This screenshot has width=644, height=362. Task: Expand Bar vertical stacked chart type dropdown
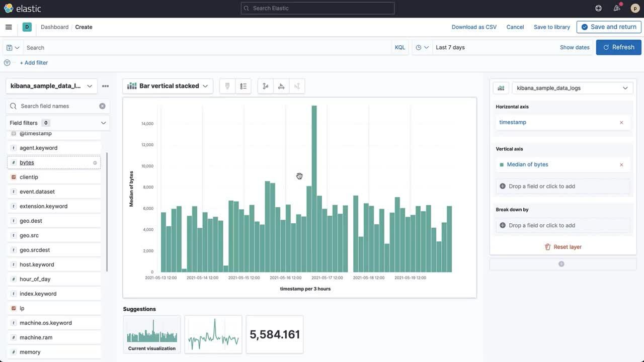point(168,86)
